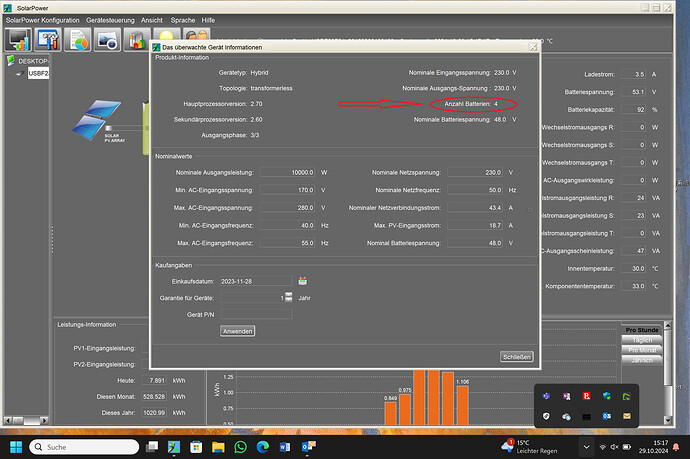Click the yellow mail envelope tray icon

pyautogui.click(x=627, y=416)
